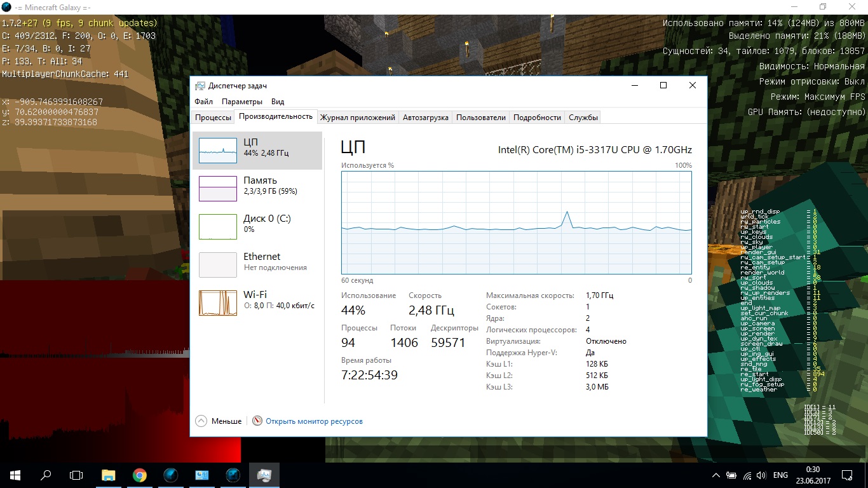Open the Параметры menu
Image resolution: width=868 pixels, height=488 pixels.
pyautogui.click(x=242, y=102)
